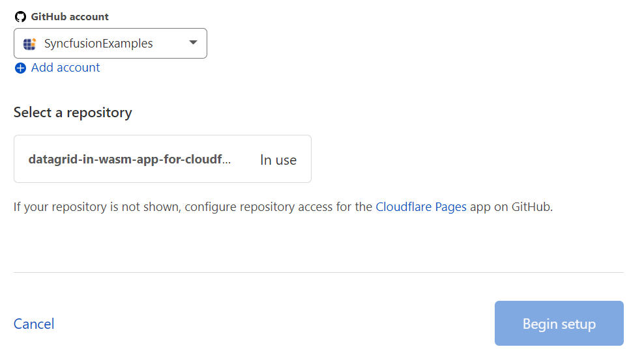The image size is (644, 362).
Task: Click the Select a repository heading
Action: point(73,113)
